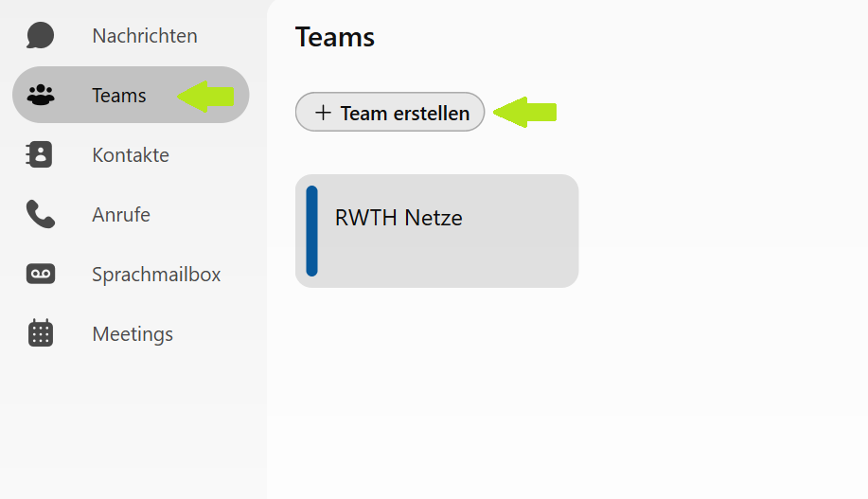Screen dimensions: 868x499
Task: Navigate to the Meetings text entry
Action: [x=133, y=334]
